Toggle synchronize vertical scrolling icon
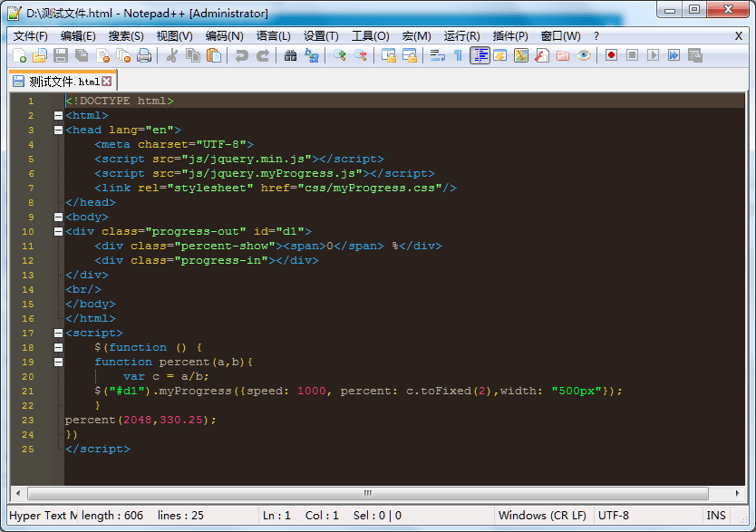Image resolution: width=756 pixels, height=532 pixels. click(x=388, y=55)
